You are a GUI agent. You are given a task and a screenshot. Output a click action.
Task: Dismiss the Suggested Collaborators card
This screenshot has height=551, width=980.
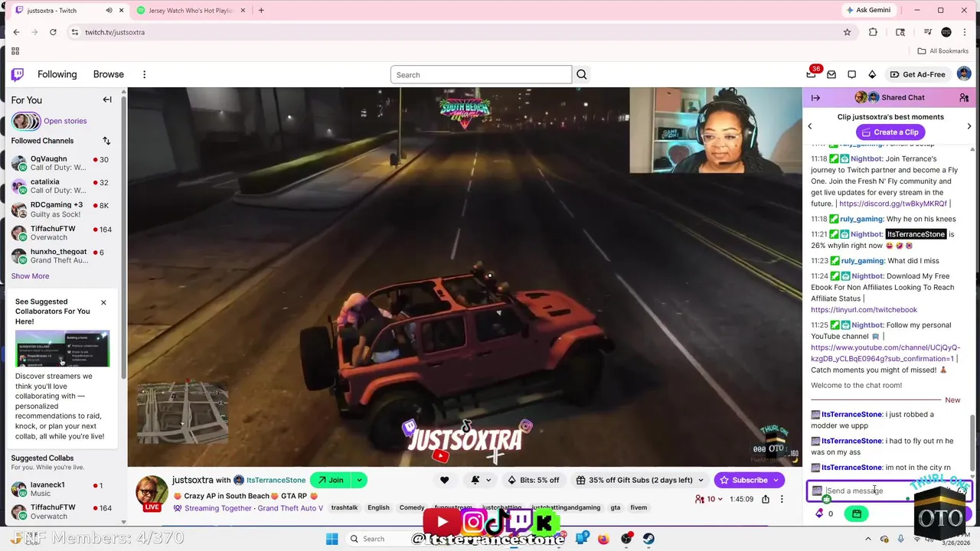[x=103, y=302]
